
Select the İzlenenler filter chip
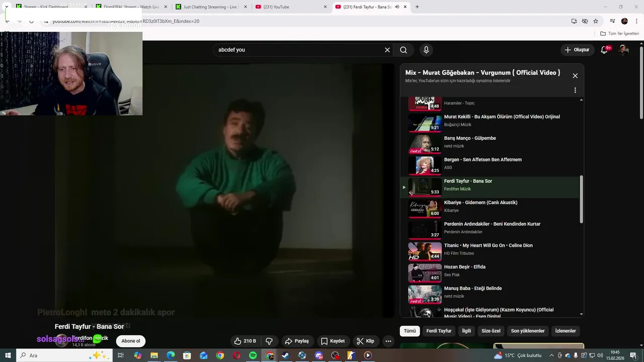click(x=566, y=331)
